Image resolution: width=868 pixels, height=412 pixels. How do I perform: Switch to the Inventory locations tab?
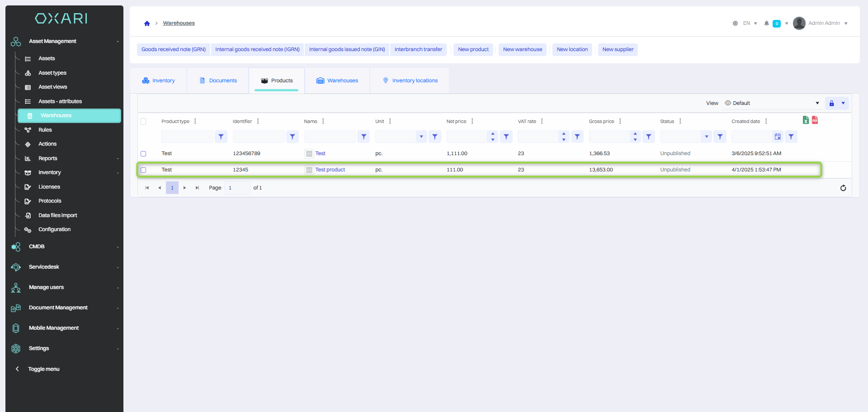410,81
